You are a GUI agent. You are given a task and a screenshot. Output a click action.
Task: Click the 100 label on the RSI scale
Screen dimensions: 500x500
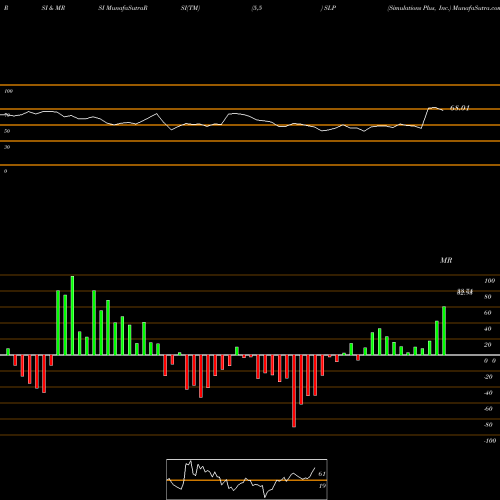pos(9,91)
